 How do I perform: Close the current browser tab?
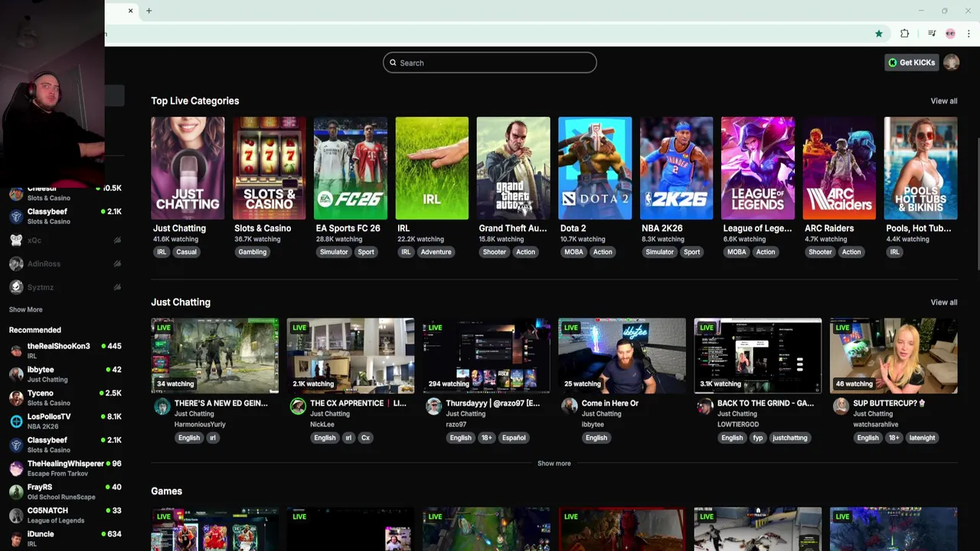[x=130, y=11]
